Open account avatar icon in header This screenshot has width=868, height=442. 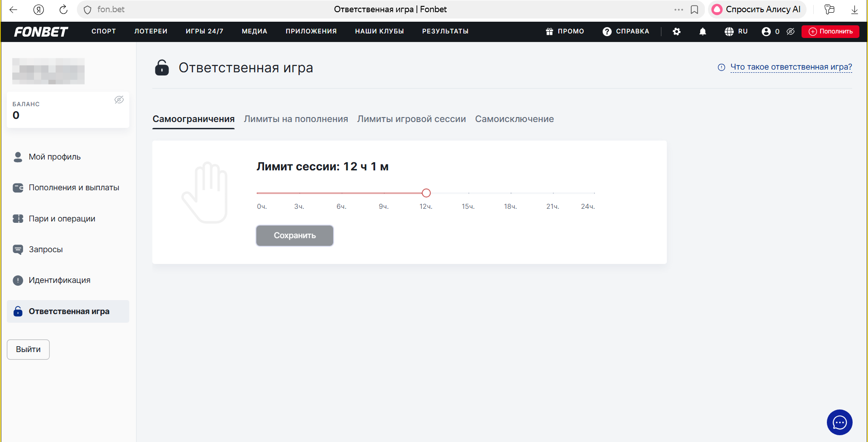(766, 32)
